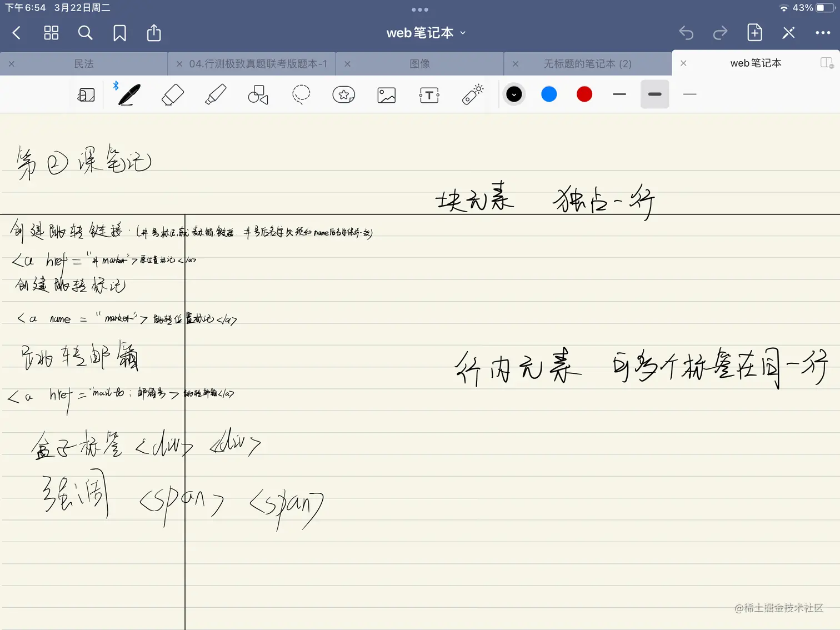
Task: Tap the 下午6:54 clock in the status bar
Action: tap(26, 8)
